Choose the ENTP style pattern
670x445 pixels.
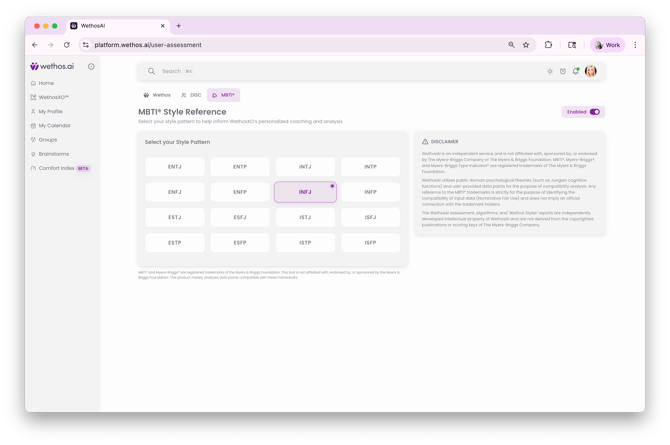[240, 167]
